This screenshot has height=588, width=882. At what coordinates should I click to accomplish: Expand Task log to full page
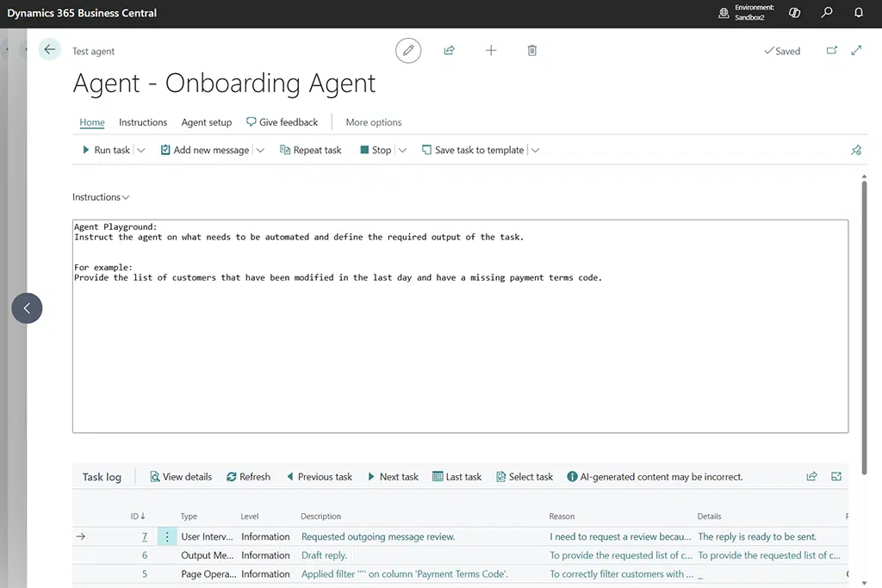[836, 477]
